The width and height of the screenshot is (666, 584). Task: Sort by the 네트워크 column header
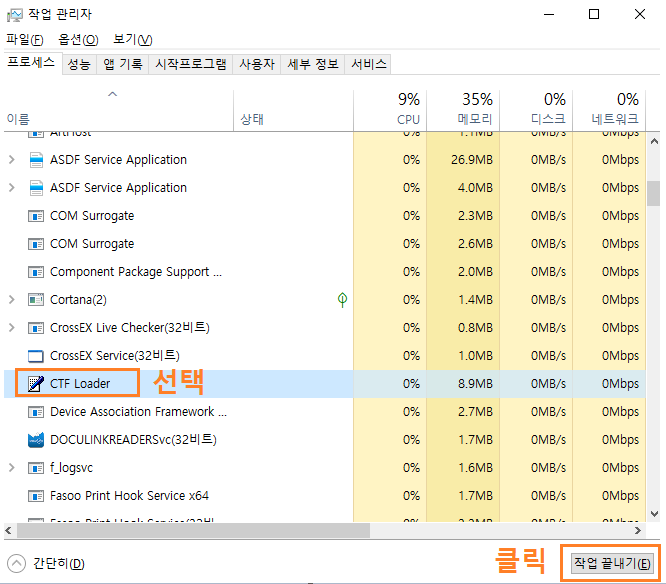609,110
